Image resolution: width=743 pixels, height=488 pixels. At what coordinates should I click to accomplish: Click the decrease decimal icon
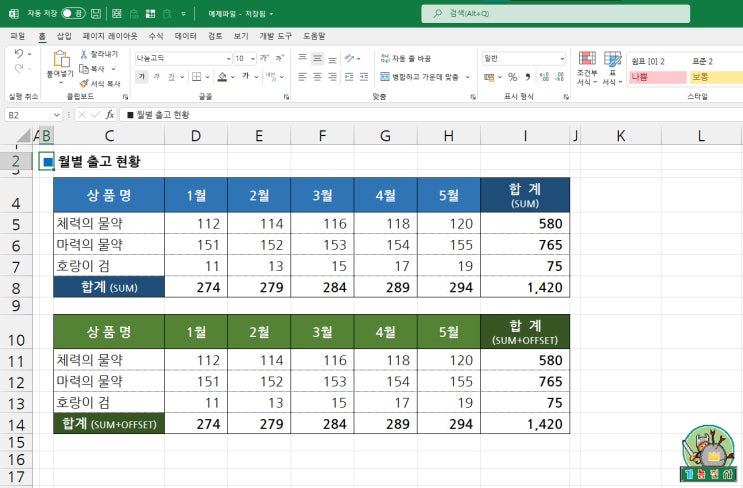click(x=560, y=77)
